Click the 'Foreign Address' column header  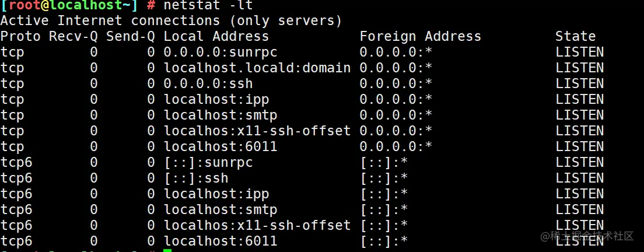(x=420, y=37)
